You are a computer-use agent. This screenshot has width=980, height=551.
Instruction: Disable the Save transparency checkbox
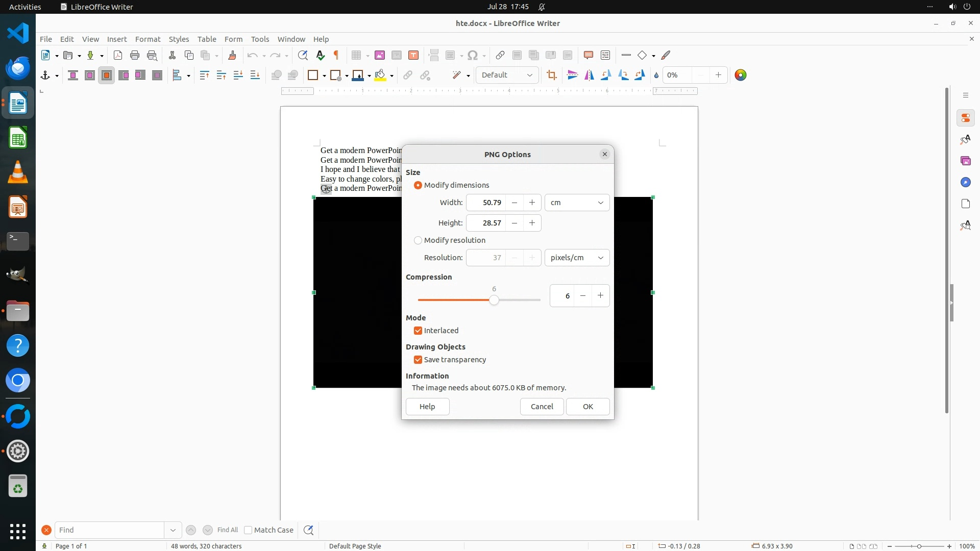click(x=418, y=360)
